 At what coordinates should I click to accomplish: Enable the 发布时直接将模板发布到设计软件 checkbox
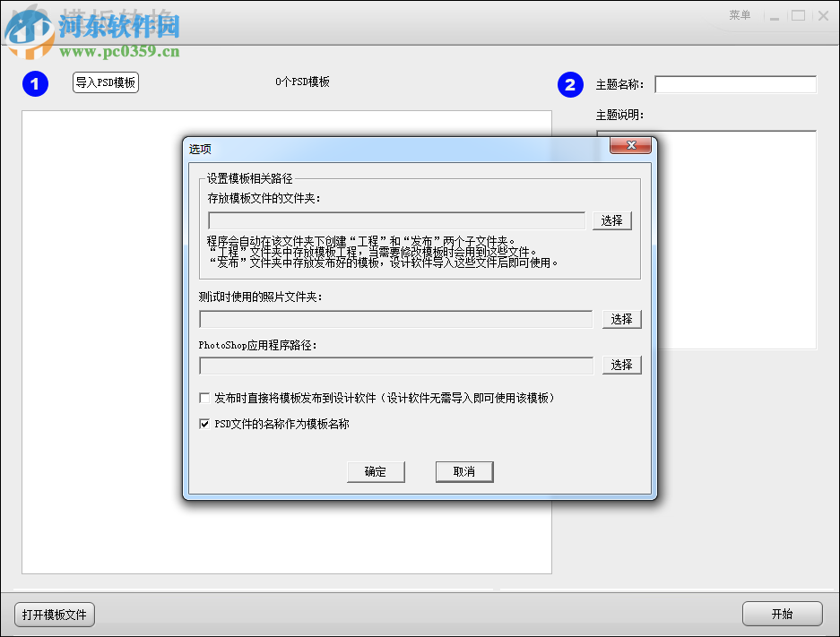[x=204, y=398]
